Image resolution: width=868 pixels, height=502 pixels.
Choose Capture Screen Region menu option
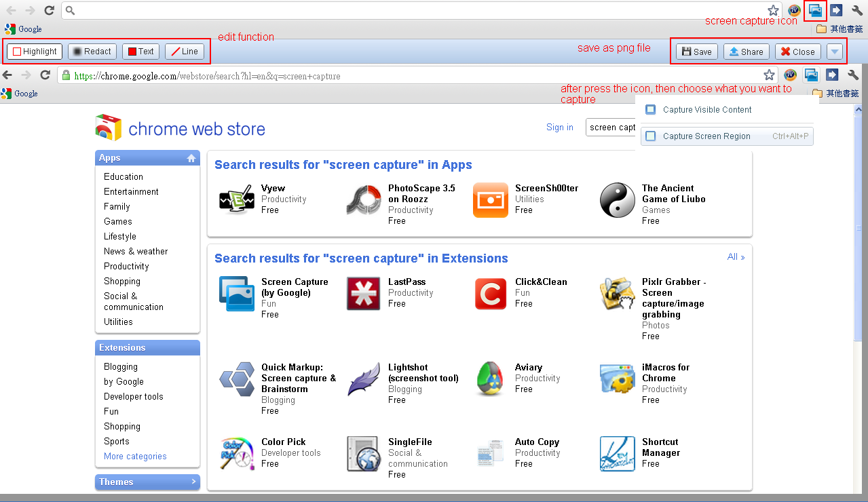(x=706, y=136)
